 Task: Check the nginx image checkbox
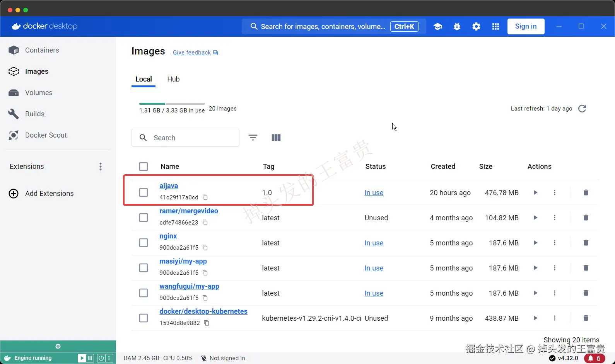[x=143, y=243]
